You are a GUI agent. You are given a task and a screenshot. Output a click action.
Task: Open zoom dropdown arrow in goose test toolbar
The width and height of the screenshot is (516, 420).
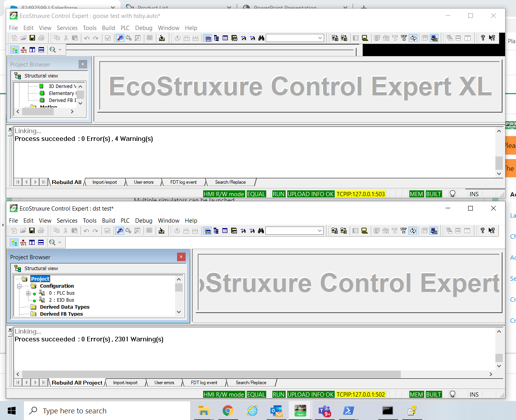[x=60, y=49]
